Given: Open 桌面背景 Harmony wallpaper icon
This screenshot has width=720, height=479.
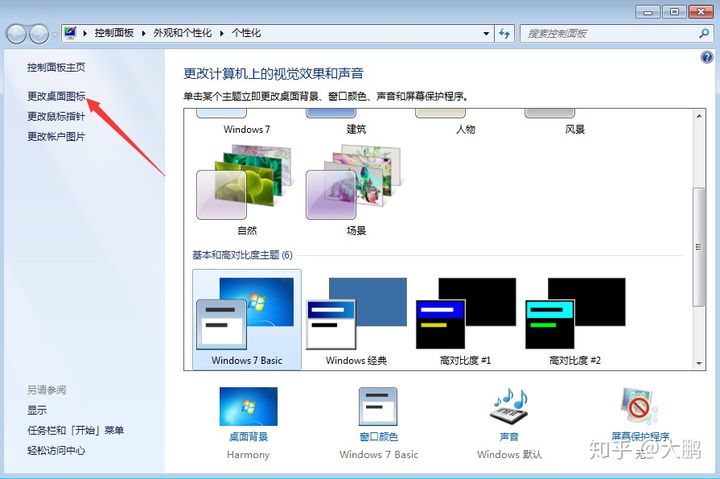Looking at the screenshot, I should [x=248, y=406].
